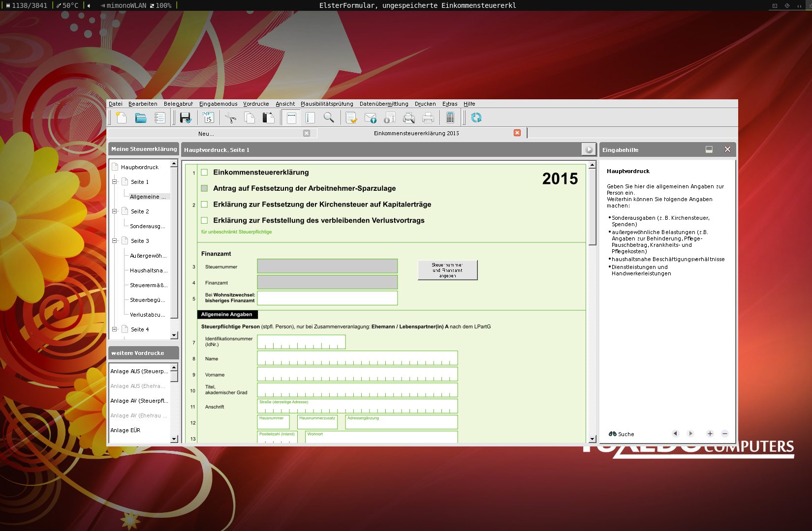Close Einkommensteuererklärung 2015 tab
The height and width of the screenshot is (531, 812).
coord(517,133)
